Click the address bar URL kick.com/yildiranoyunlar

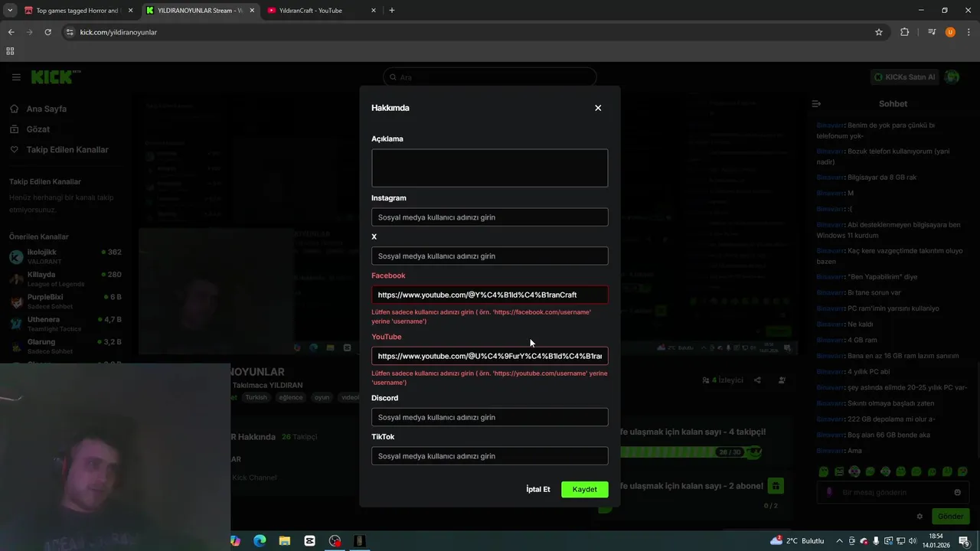click(119, 32)
